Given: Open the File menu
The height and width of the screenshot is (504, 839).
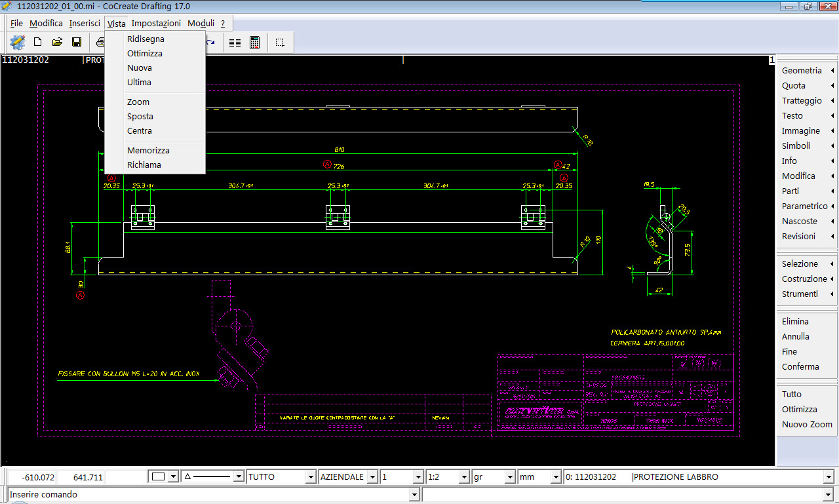Looking at the screenshot, I should 16,23.
